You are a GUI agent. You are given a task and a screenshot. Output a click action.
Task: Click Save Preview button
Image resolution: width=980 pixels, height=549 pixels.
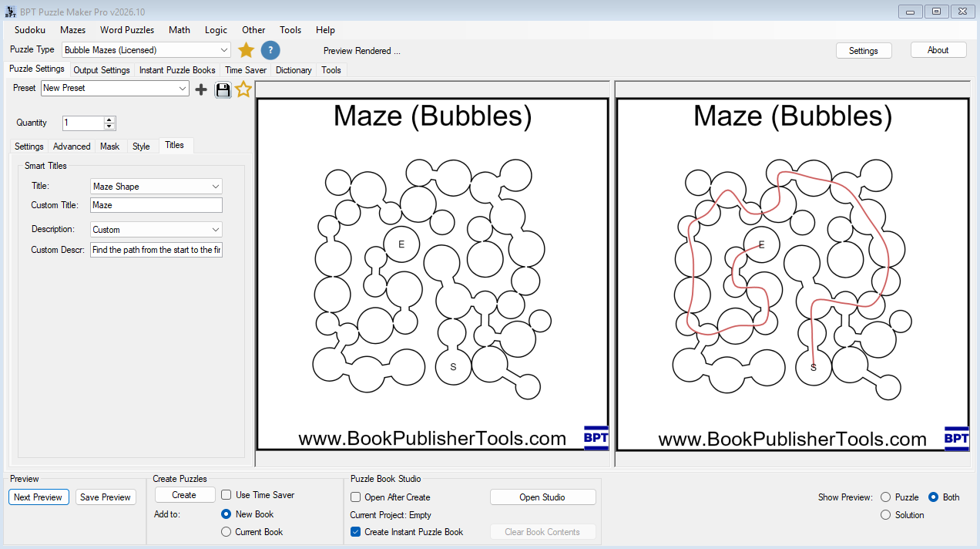click(106, 497)
